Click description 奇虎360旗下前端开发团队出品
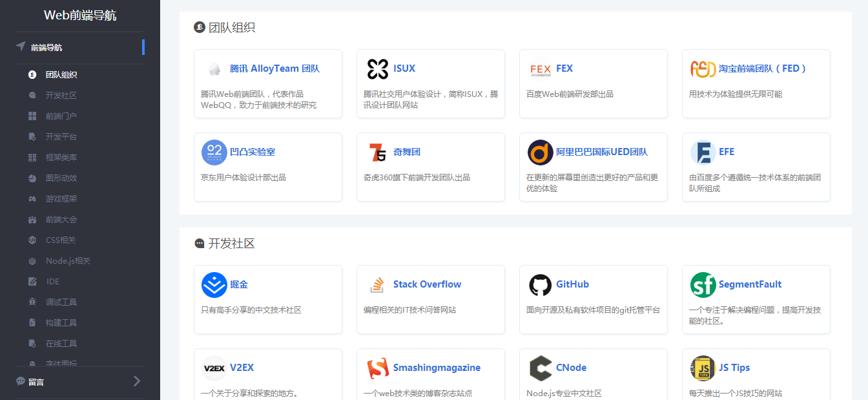Image resolution: width=868 pixels, height=400 pixels. [x=417, y=178]
